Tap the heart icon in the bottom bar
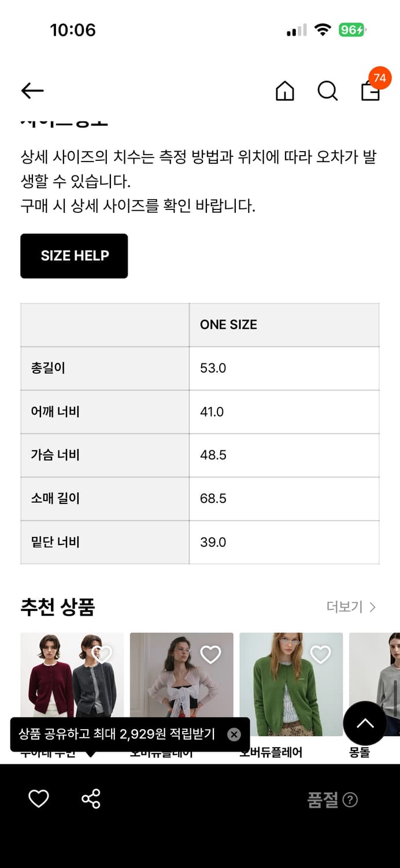Screen dimensions: 400x868 click(39, 799)
